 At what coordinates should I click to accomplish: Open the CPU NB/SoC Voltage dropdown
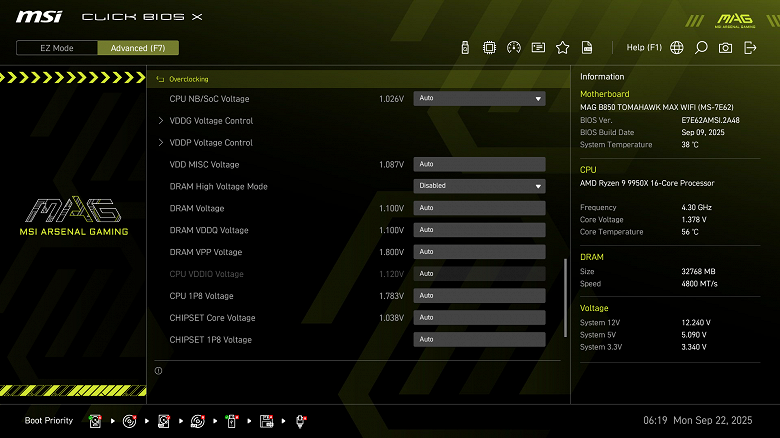479,99
